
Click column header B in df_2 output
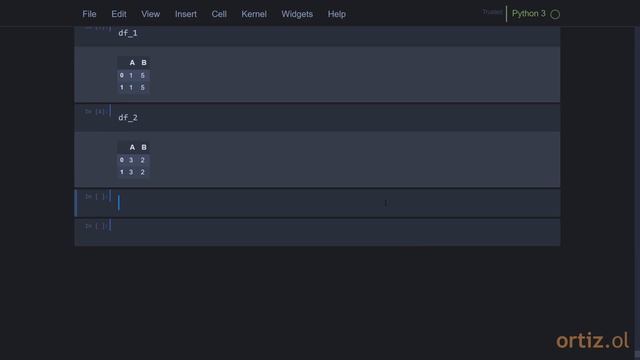coord(144,147)
